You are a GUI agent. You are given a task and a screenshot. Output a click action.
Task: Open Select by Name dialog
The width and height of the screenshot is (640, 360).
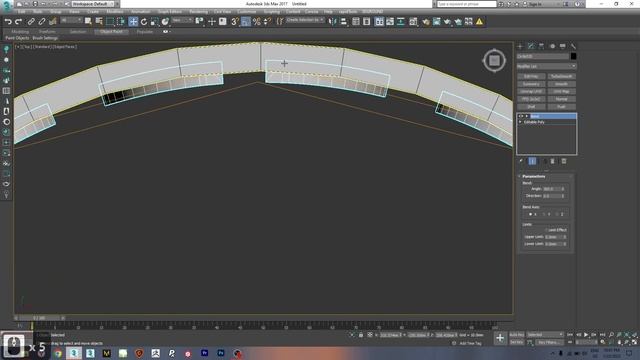point(99,22)
